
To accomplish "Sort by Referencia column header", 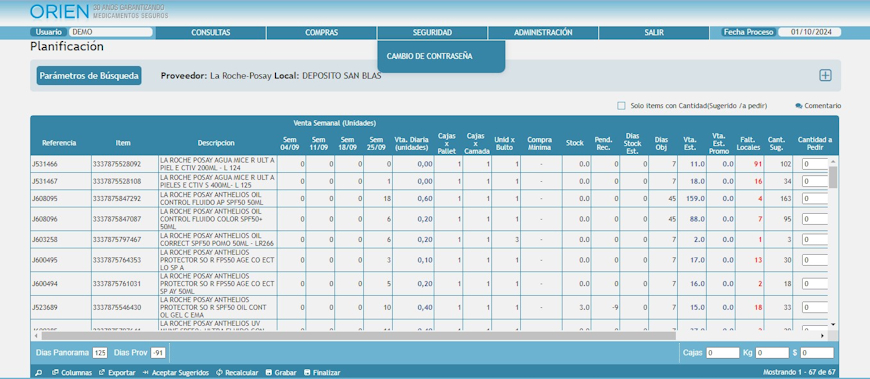I will point(59,143).
